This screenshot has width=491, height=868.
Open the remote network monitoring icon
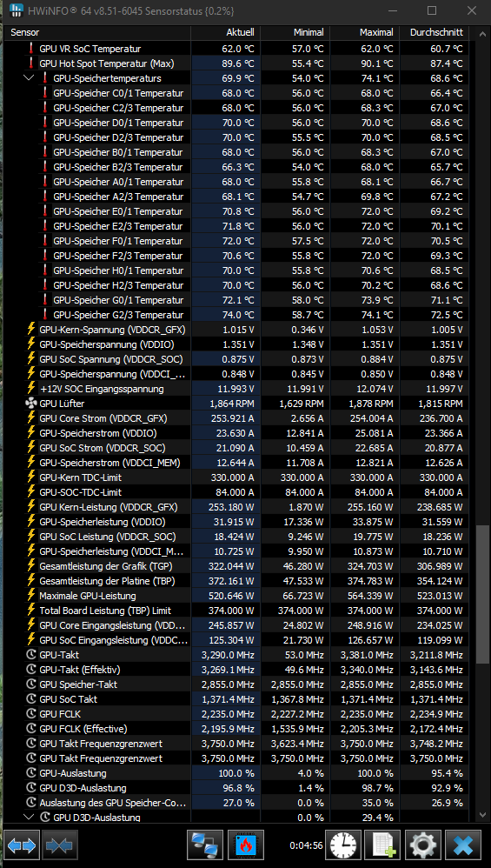(205, 845)
